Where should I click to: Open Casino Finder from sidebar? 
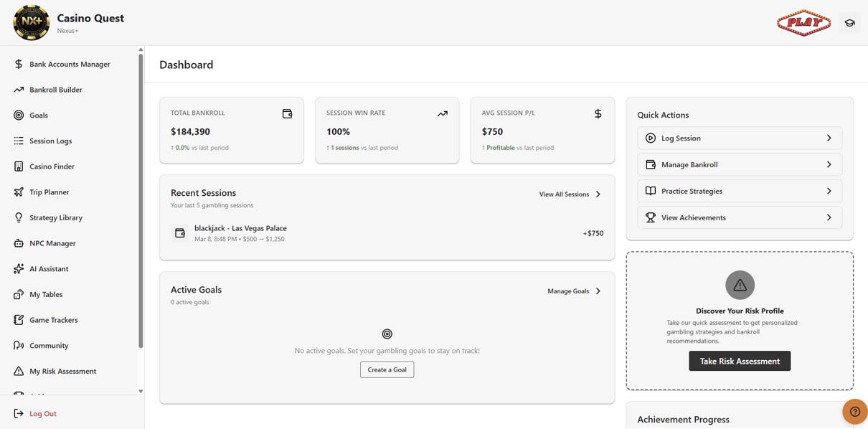pyautogui.click(x=52, y=166)
